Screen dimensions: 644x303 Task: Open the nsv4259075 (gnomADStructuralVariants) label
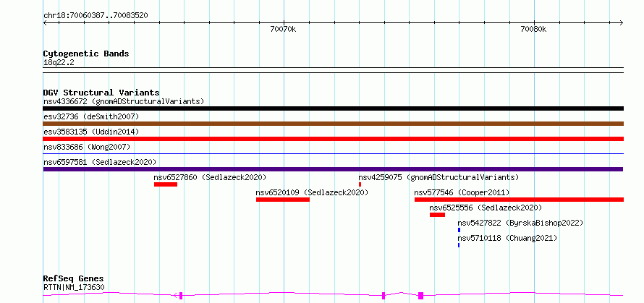click(x=438, y=177)
